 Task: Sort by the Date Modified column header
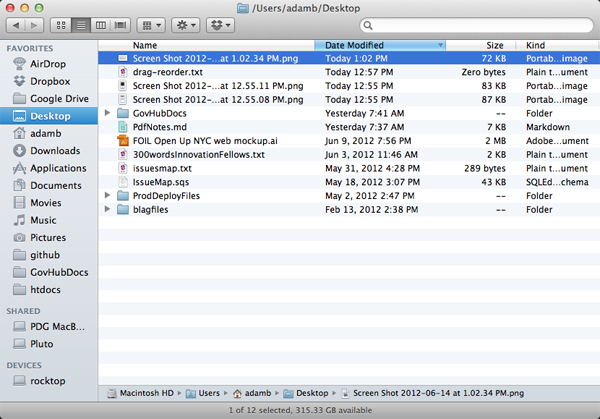[x=380, y=45]
